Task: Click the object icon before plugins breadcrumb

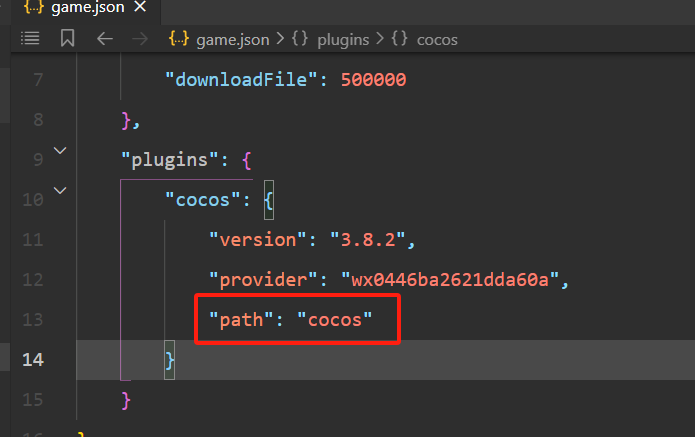Action: [300, 39]
